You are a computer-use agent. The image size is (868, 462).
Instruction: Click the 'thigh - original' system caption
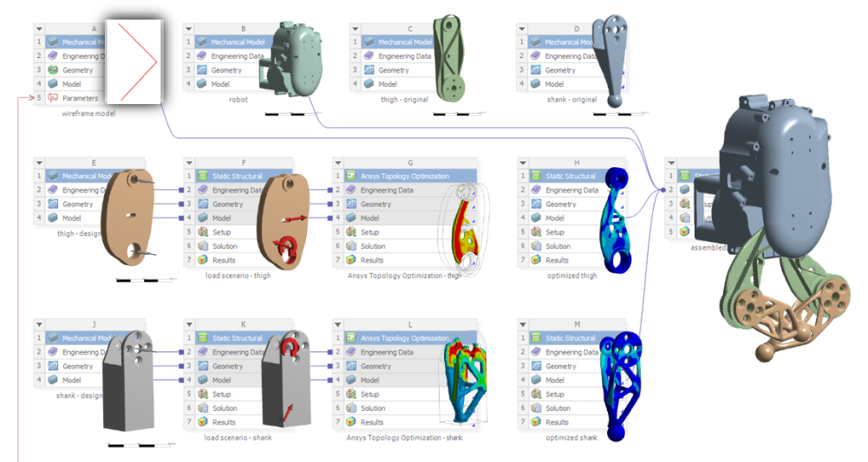click(x=404, y=100)
